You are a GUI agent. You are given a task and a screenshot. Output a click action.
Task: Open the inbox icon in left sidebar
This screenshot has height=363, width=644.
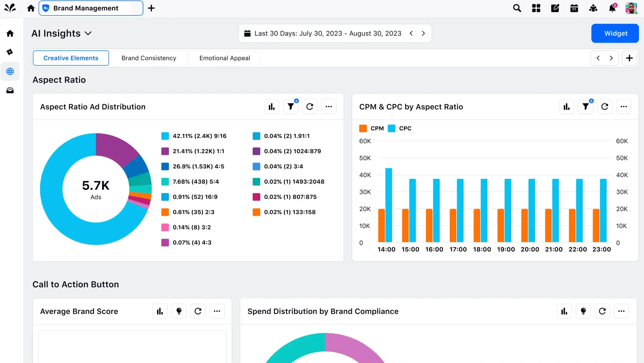pyautogui.click(x=10, y=90)
